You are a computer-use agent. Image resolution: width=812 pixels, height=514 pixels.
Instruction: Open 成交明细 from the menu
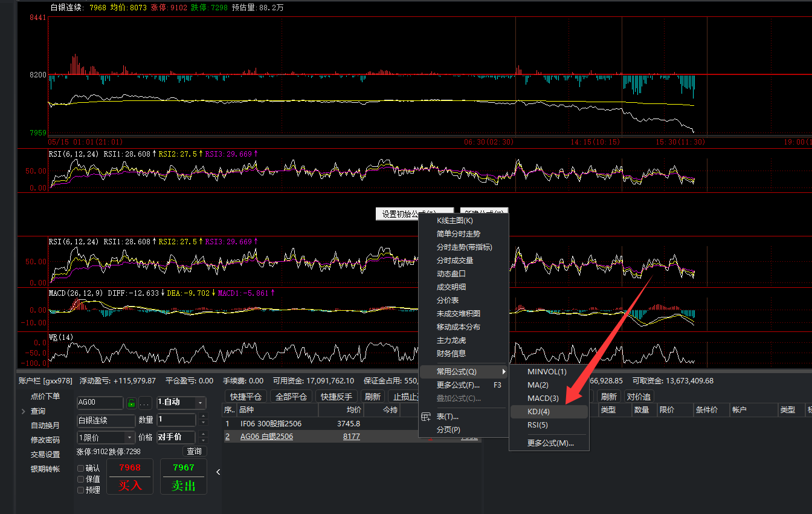(x=464, y=287)
